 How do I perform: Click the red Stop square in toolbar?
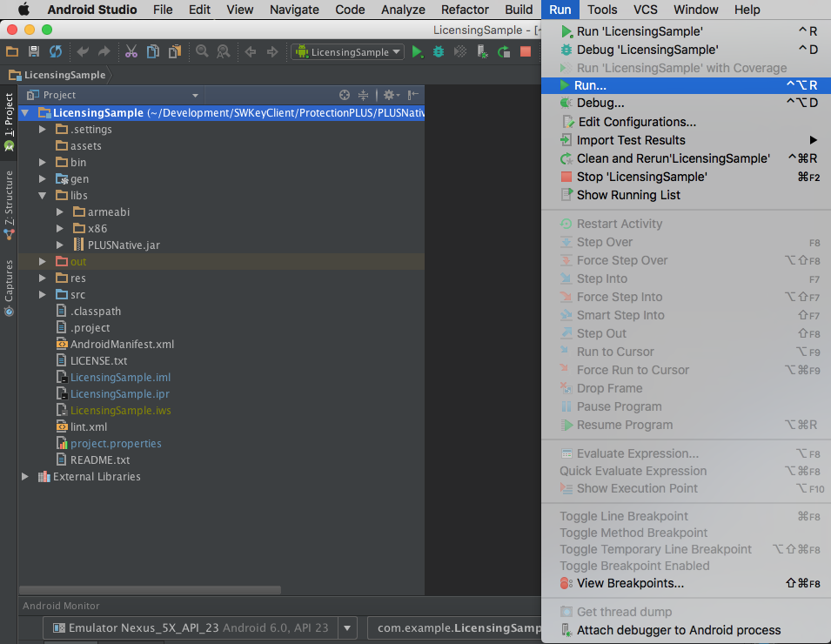(526, 51)
